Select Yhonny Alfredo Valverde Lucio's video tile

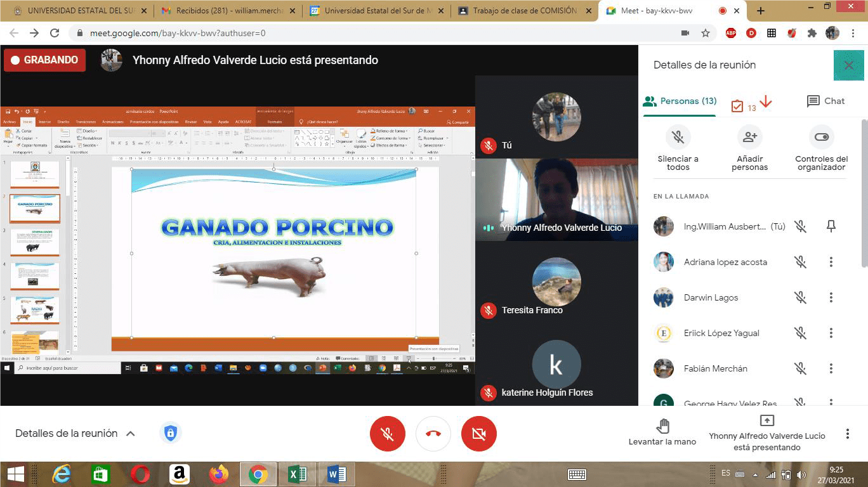point(556,200)
